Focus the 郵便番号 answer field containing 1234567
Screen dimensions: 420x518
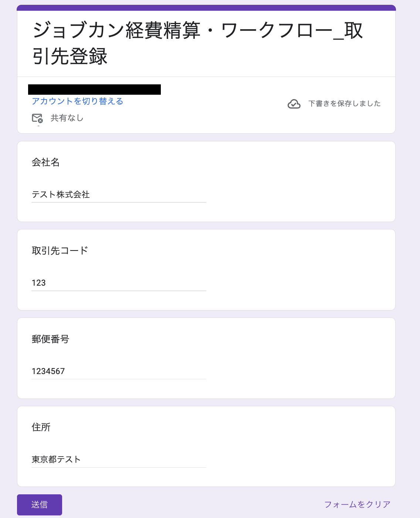[119, 371]
